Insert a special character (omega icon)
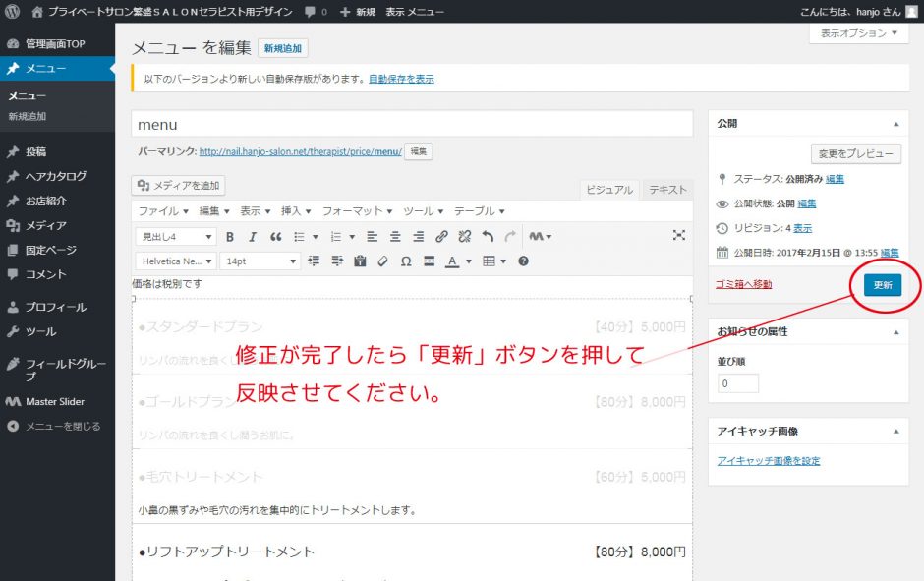The image size is (924, 581). point(406,261)
